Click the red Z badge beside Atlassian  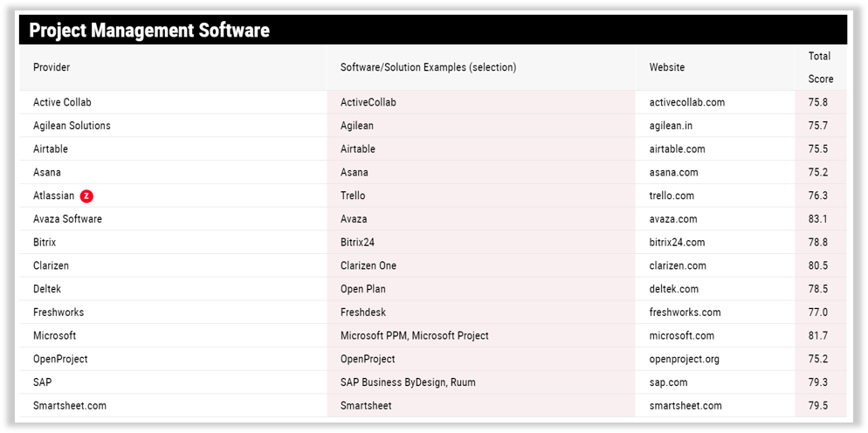tap(86, 196)
